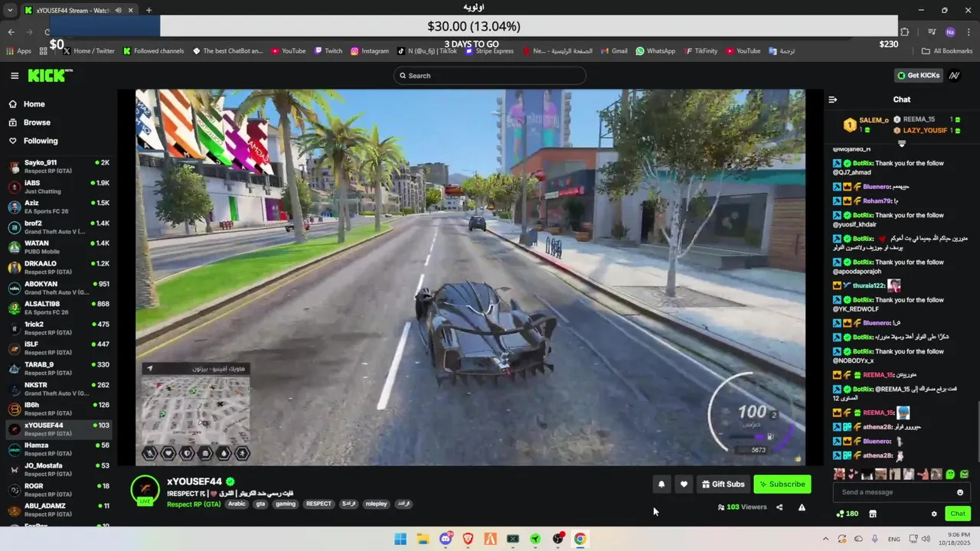
Task: Expand the chat leaderboard chevron
Action: (902, 144)
